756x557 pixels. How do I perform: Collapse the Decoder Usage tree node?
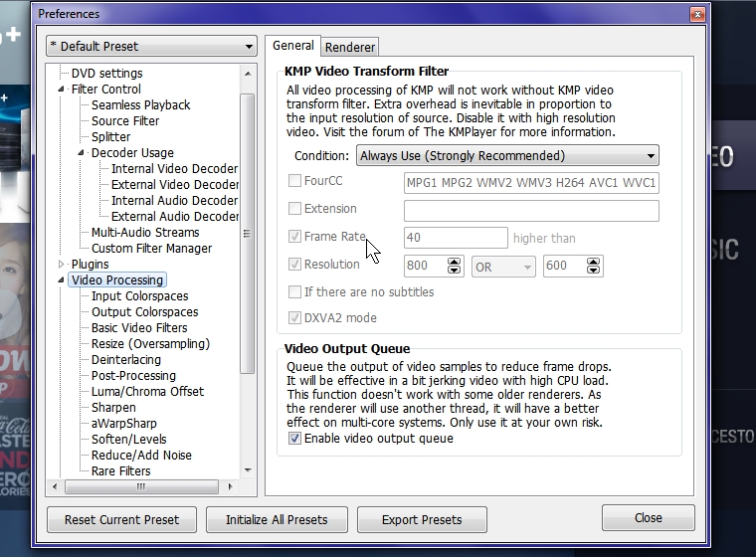click(x=82, y=153)
